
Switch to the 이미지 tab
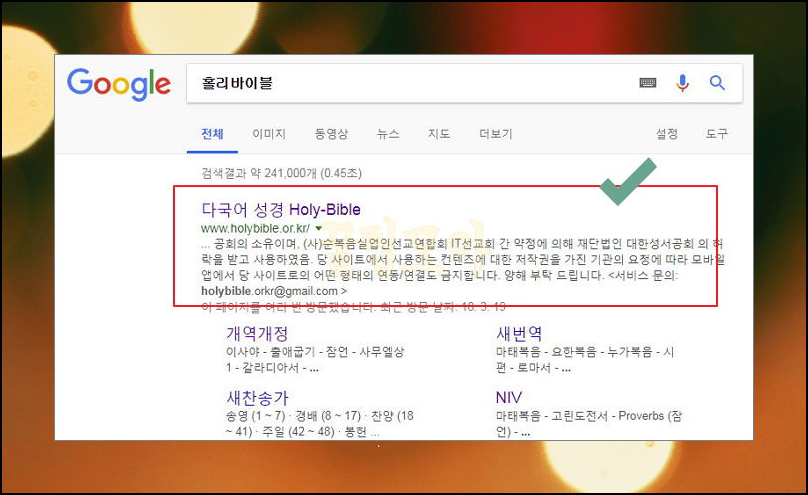point(269,134)
